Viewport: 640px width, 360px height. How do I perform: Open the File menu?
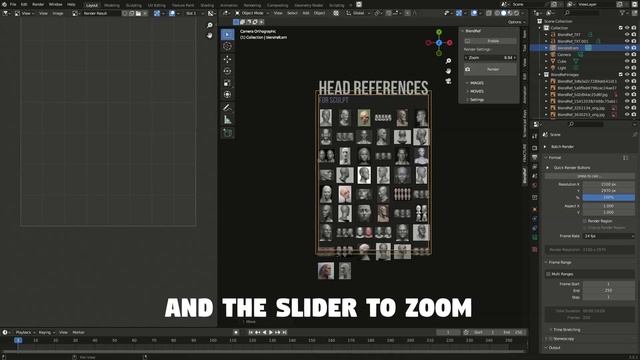13,4
